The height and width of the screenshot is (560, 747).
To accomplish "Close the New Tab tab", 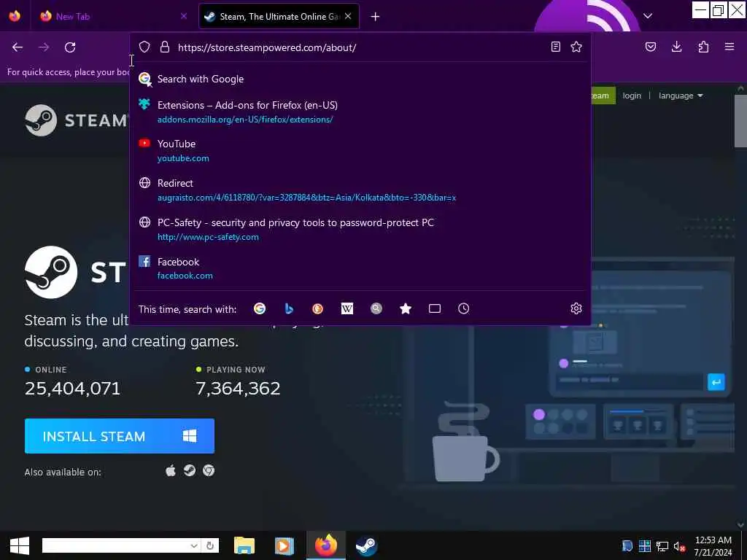I will [x=184, y=16].
